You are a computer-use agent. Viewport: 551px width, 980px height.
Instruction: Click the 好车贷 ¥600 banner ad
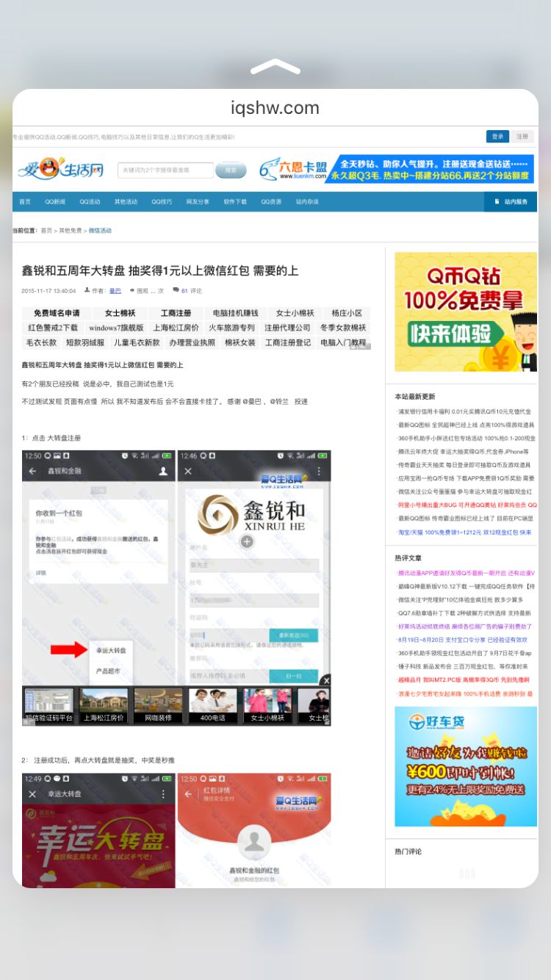coord(466,767)
